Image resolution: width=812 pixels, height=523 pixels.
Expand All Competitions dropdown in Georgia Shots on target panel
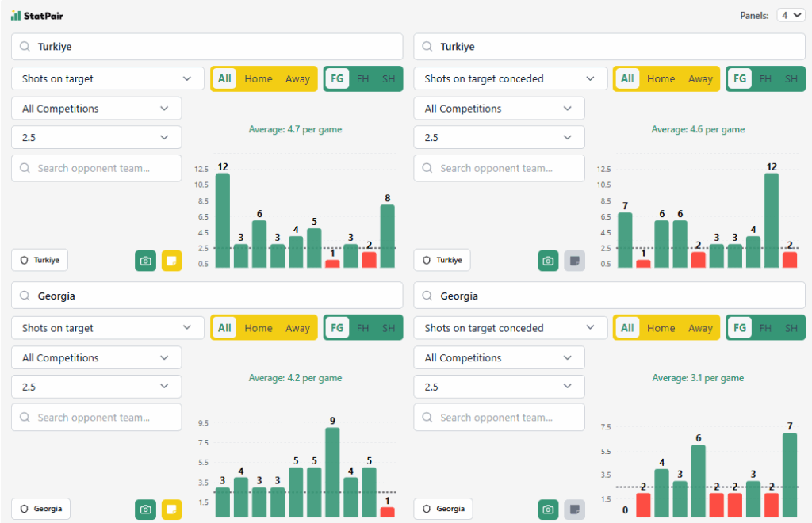[96, 358]
